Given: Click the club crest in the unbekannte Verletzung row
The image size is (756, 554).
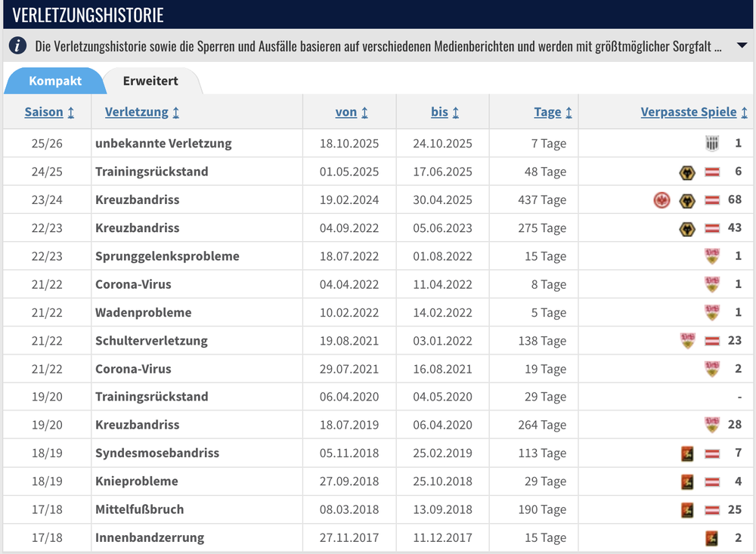Looking at the screenshot, I should click(x=711, y=143).
